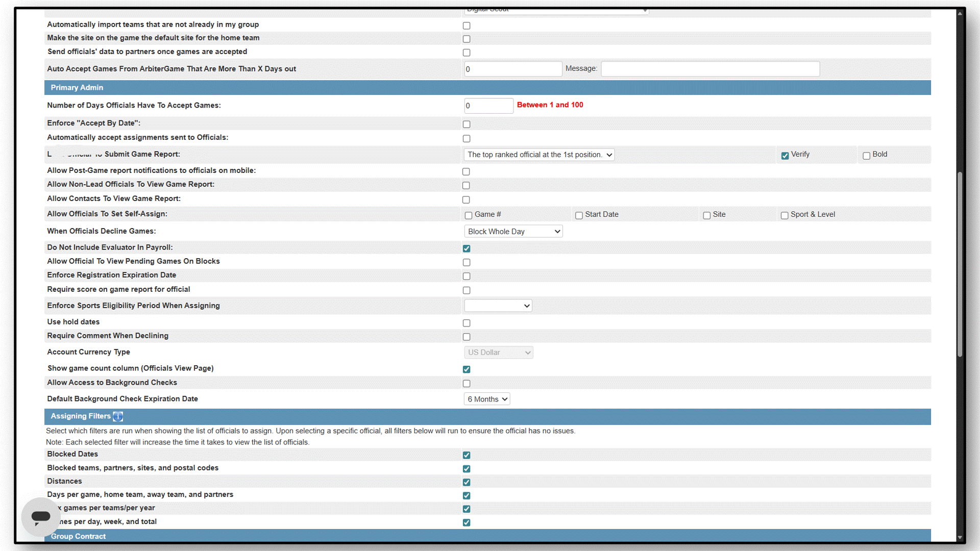Viewport: 980px width, 551px height.
Task: Uncheck games per day, week, total filter
Action: click(467, 522)
